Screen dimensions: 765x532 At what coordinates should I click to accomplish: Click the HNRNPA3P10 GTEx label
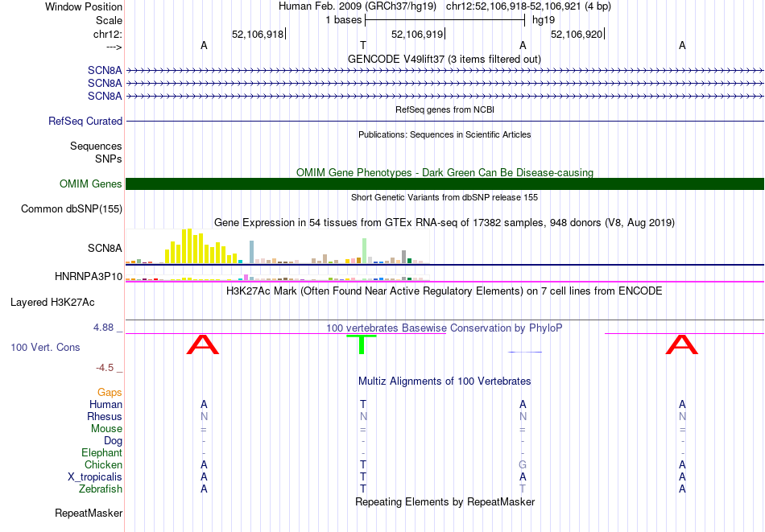coord(89,277)
